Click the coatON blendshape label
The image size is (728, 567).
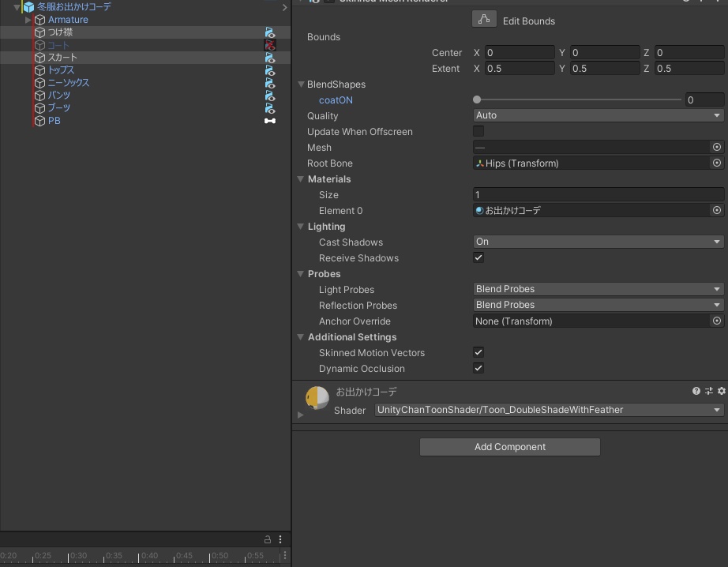click(336, 100)
